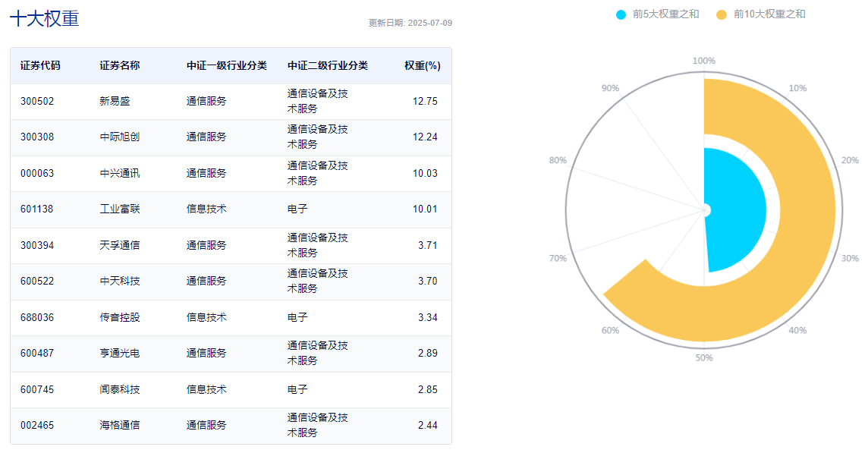The height and width of the screenshot is (450, 868).
Task: Click the 工业富联 security name
Action: (120, 209)
